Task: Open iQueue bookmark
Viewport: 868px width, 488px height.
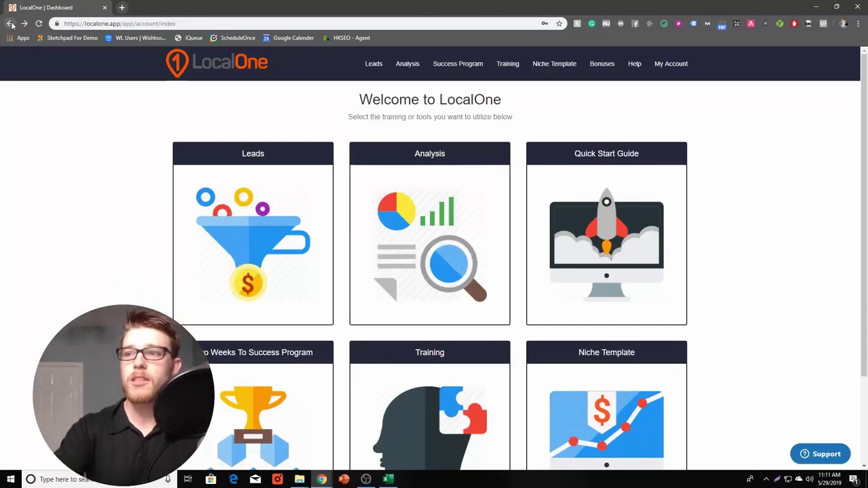Action: tap(189, 38)
